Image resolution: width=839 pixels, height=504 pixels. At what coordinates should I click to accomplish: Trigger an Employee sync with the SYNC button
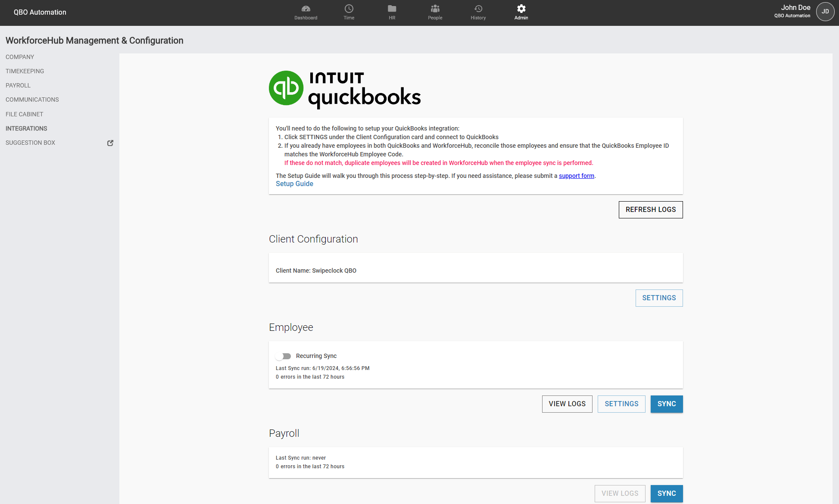(667, 404)
